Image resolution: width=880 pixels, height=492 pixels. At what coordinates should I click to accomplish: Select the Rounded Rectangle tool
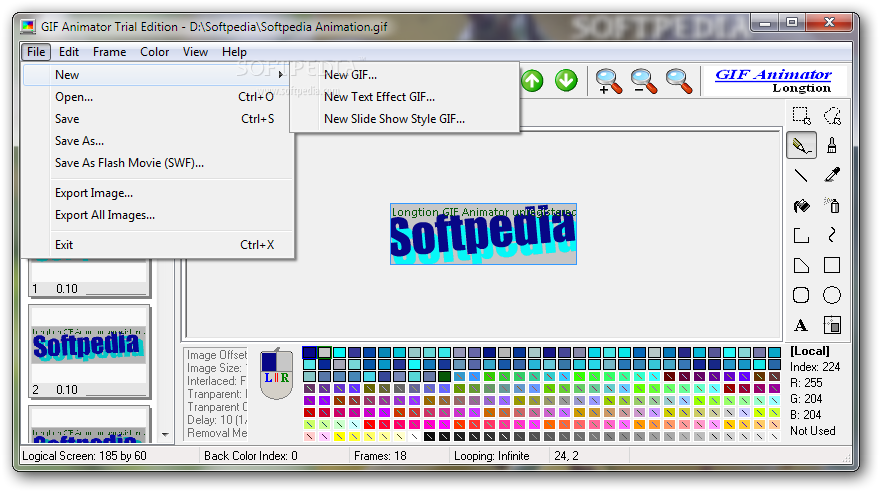801,295
